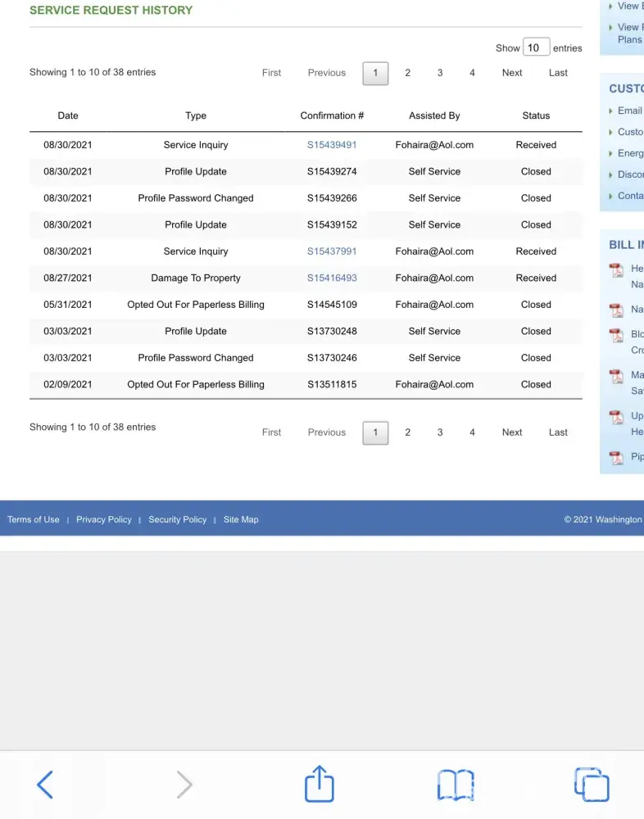Open Safari bookmarks book icon
This screenshot has height=819, width=644.
tap(455, 785)
